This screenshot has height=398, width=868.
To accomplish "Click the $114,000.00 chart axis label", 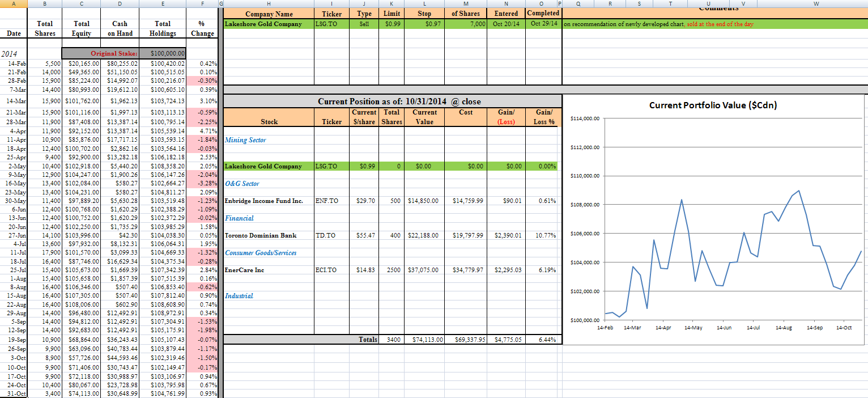I will tap(586, 118).
